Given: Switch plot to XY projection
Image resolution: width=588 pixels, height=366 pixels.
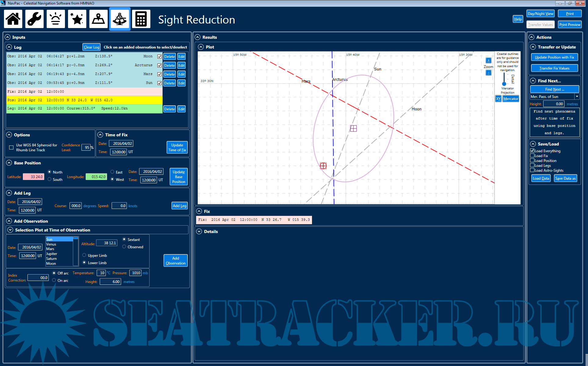Looking at the screenshot, I should click(x=498, y=99).
